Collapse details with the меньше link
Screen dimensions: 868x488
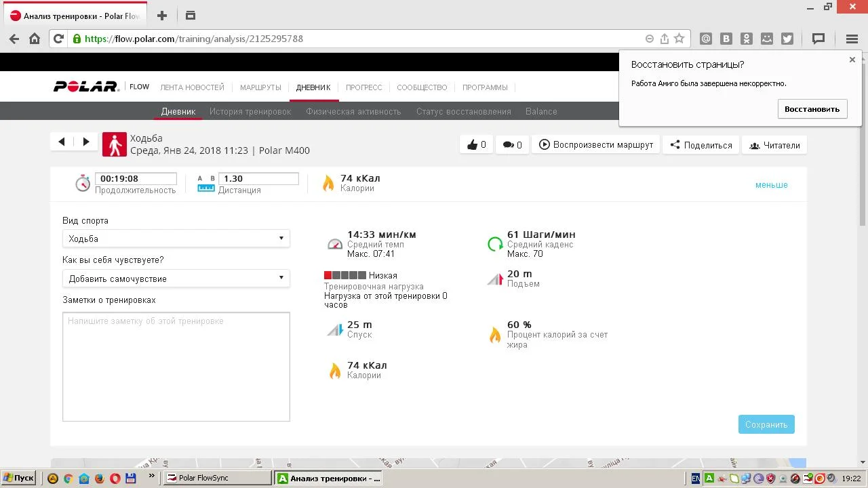click(771, 185)
